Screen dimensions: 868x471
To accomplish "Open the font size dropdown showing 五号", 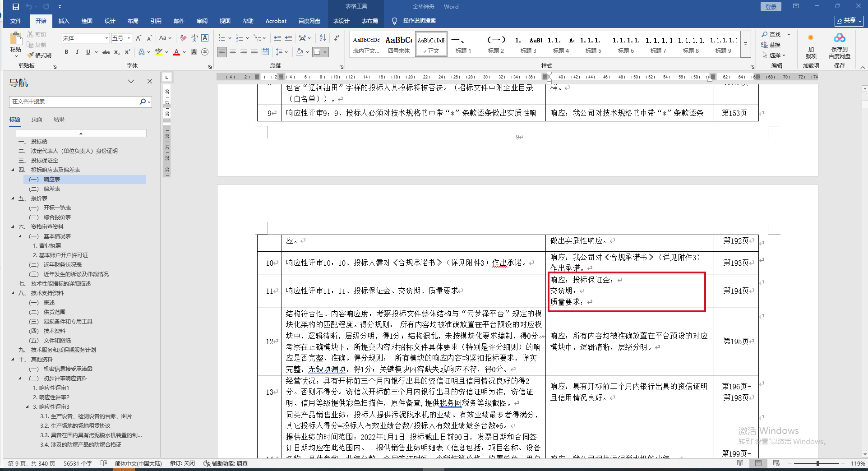I will (x=121, y=38).
